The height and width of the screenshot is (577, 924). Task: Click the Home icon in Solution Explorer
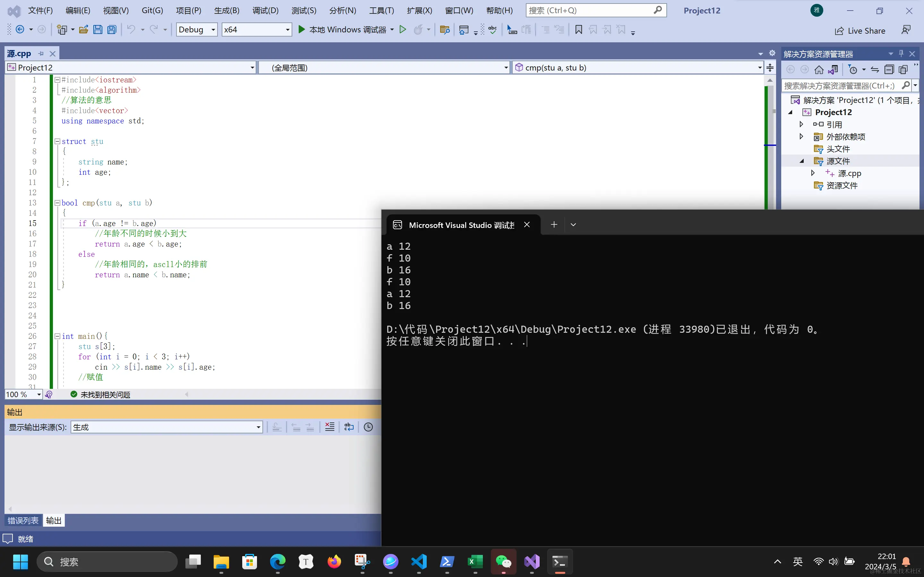tap(819, 70)
